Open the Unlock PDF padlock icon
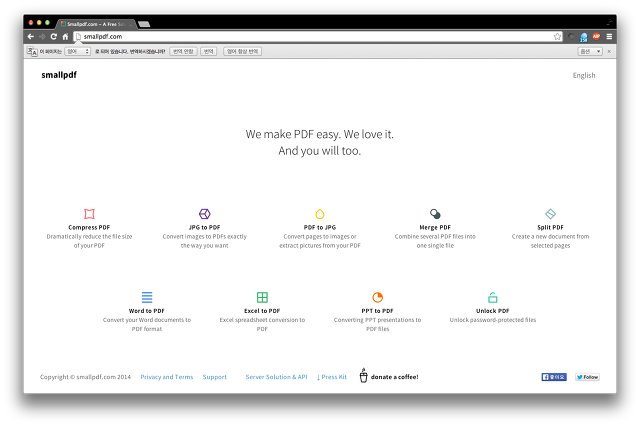640x426 pixels. click(493, 297)
